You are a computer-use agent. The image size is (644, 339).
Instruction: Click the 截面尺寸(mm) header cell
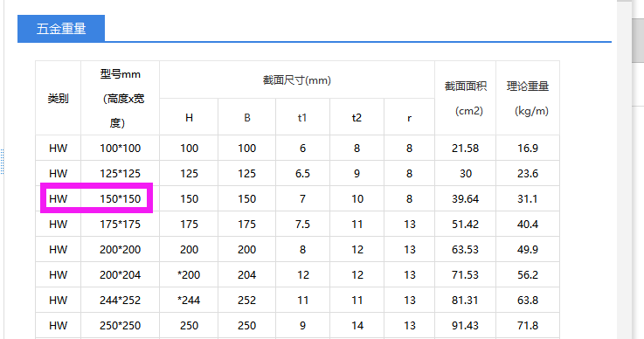[x=297, y=80]
